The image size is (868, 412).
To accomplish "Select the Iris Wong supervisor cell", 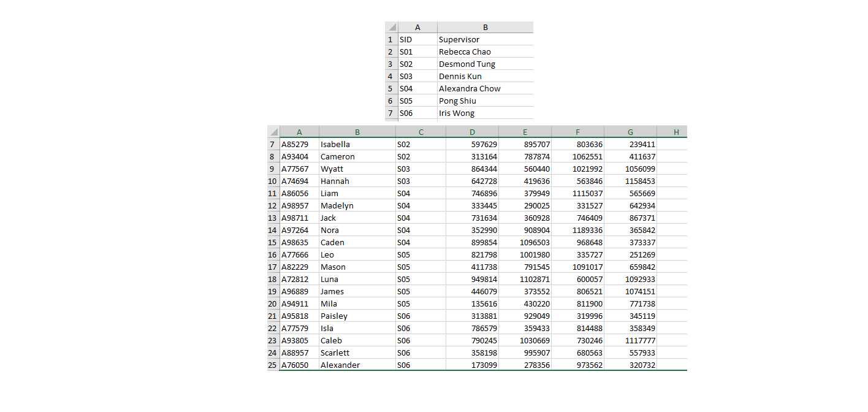I will (456, 113).
